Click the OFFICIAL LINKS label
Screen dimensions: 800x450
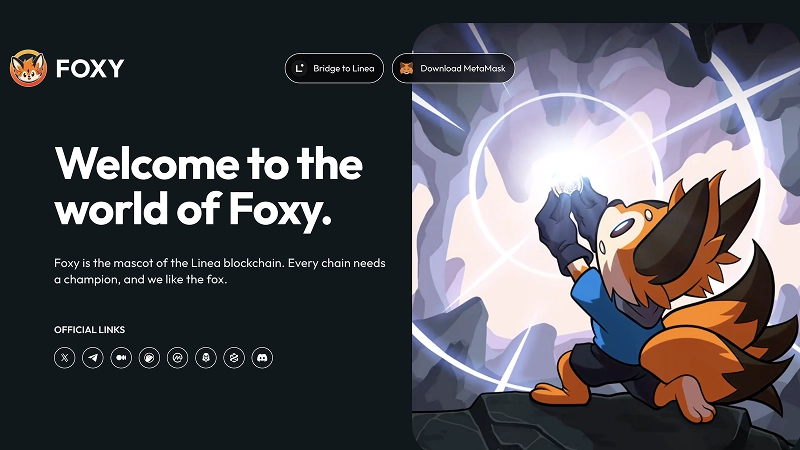pos(89,330)
